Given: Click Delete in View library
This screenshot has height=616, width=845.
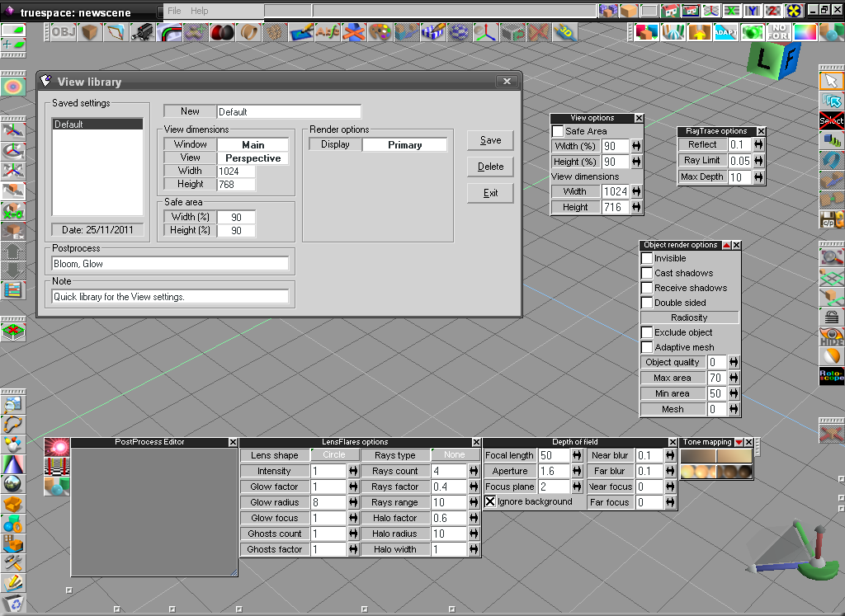Looking at the screenshot, I should 490,167.
